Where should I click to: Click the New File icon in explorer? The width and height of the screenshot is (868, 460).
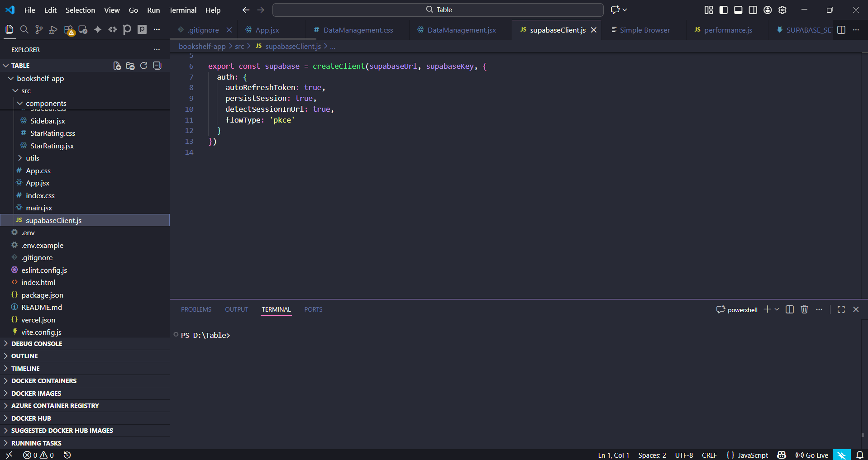(x=117, y=66)
